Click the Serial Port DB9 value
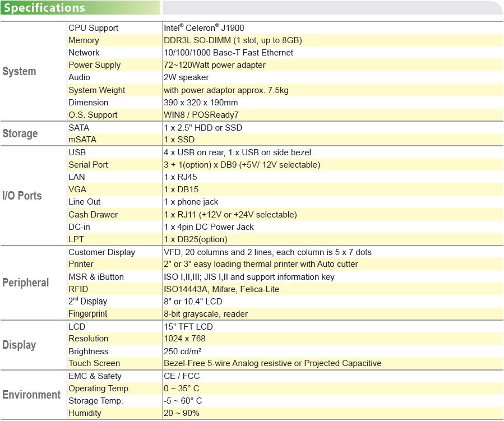Image resolution: width=504 pixels, height=421 pixels. pos(242,165)
